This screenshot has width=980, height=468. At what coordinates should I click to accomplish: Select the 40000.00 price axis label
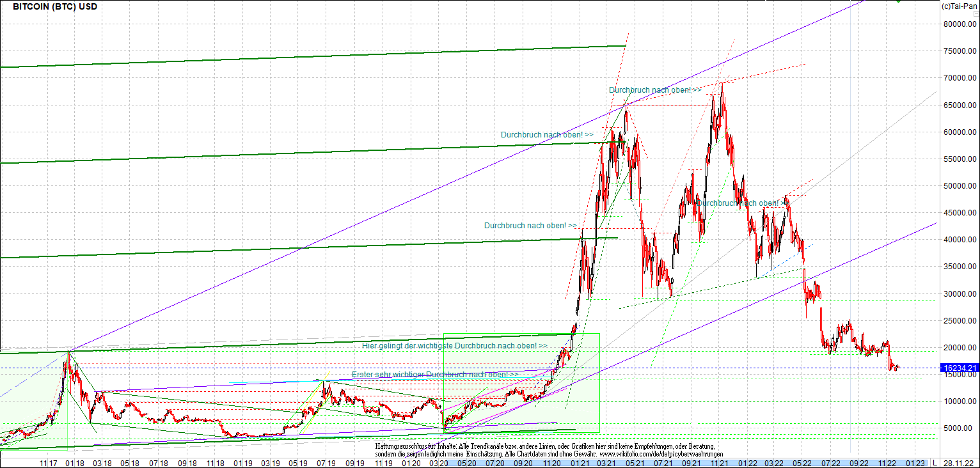point(960,240)
